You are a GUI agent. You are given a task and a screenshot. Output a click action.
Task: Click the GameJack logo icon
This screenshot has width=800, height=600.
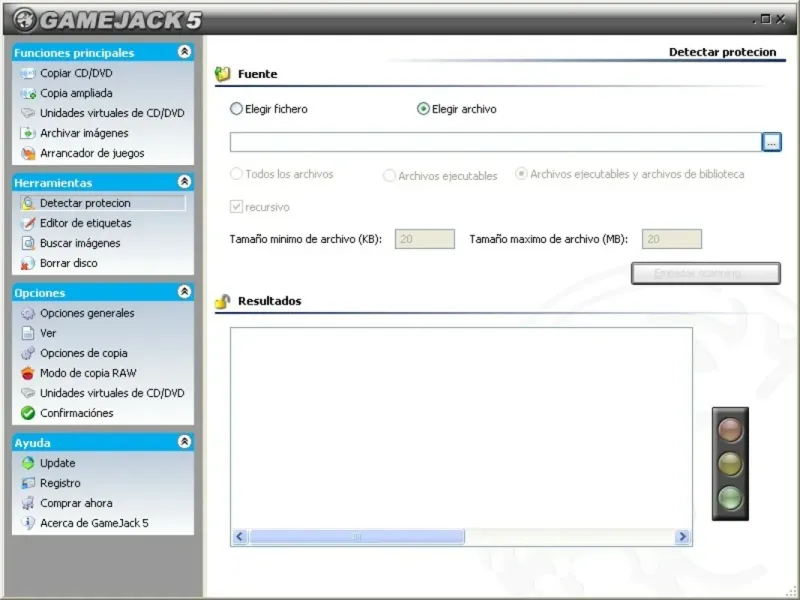tap(24, 19)
